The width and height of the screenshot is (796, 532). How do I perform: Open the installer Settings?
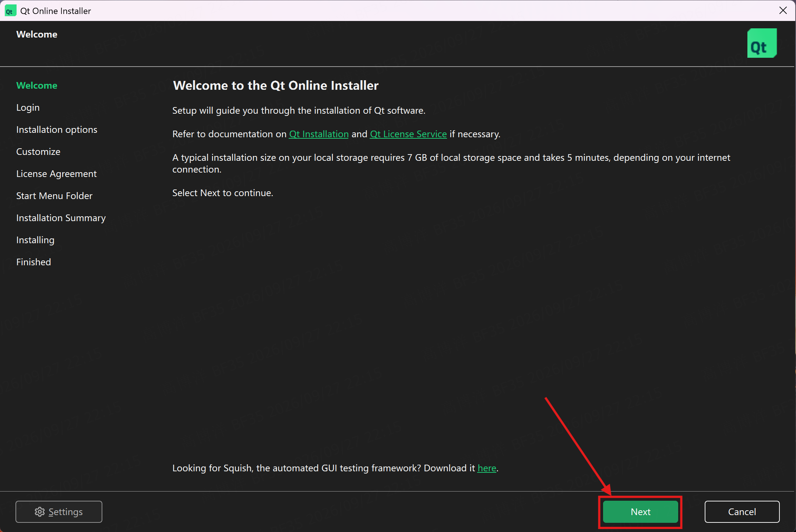(59, 512)
